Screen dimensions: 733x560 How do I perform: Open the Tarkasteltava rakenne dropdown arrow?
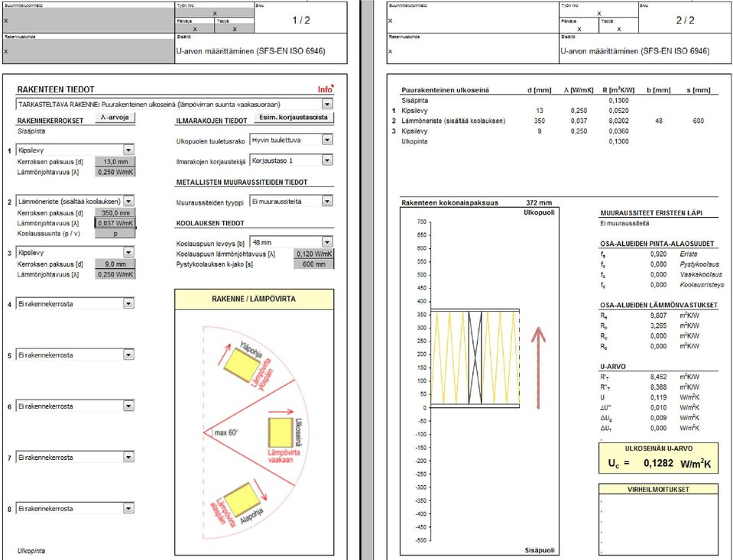tap(327, 104)
